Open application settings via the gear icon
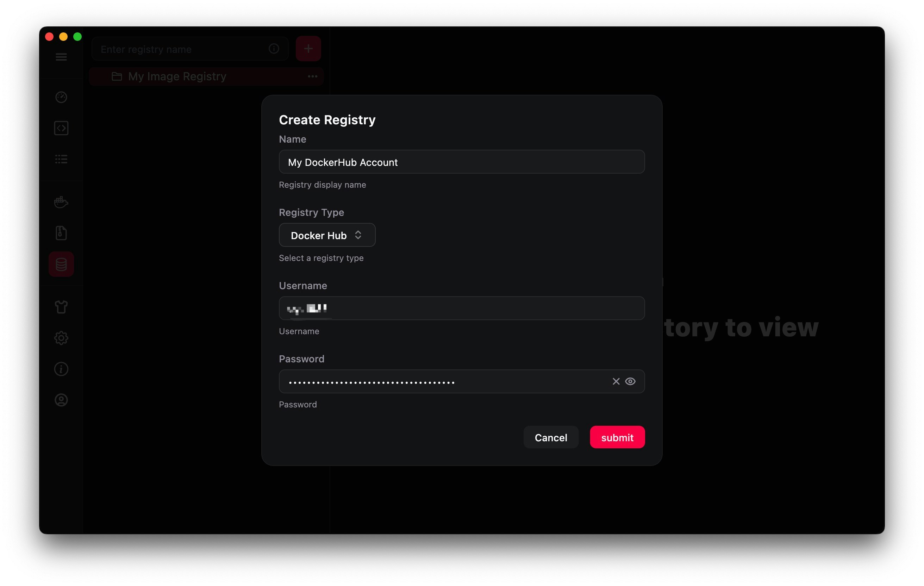 (61, 338)
